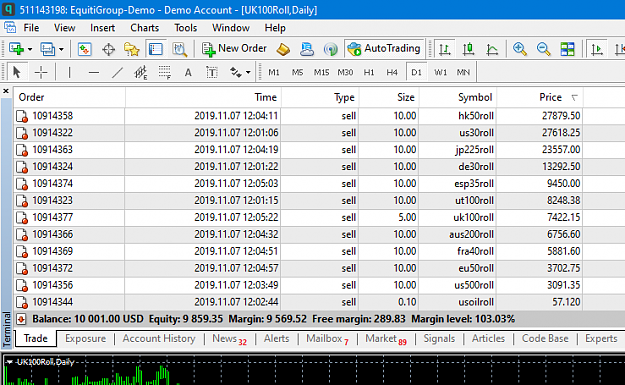Open the MetaEditor gold book icon

click(x=283, y=49)
